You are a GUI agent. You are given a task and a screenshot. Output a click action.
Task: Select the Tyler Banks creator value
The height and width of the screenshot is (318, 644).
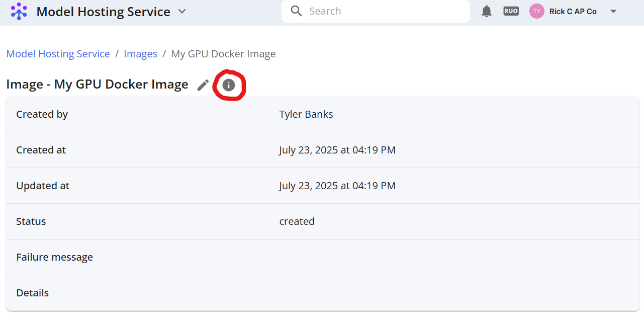click(x=306, y=114)
